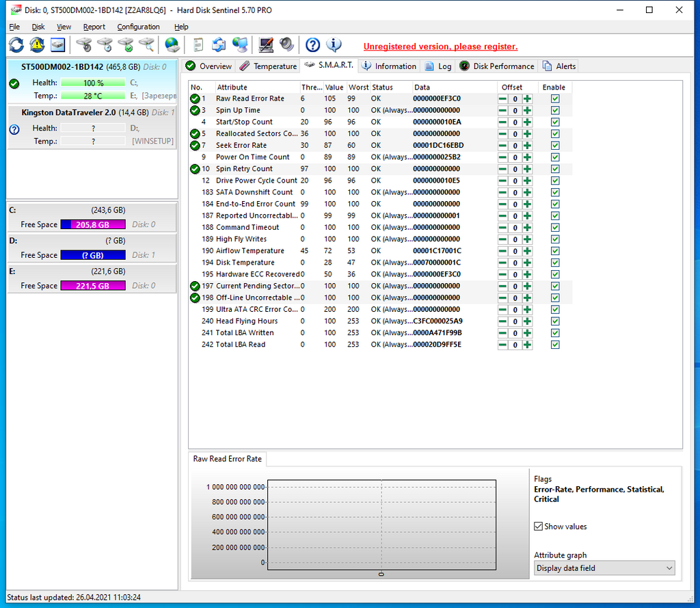Click the globe with disk toolbar icon
The width and height of the screenshot is (700, 608).
click(172, 45)
